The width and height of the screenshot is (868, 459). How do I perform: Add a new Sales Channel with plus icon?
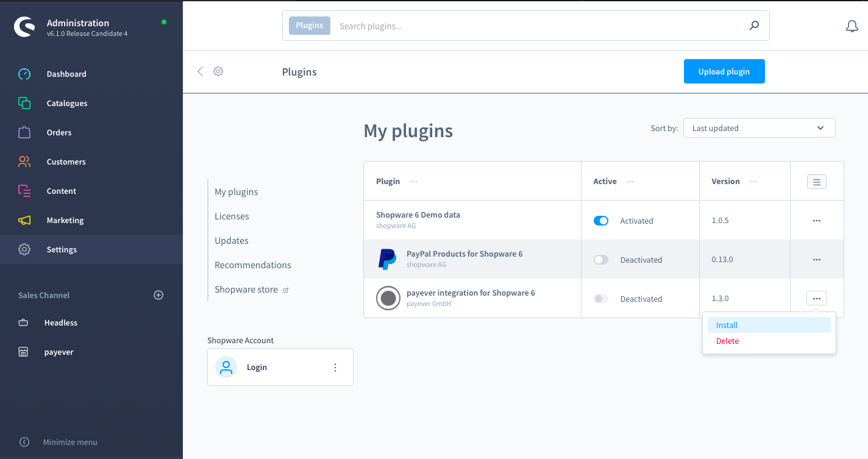click(158, 295)
